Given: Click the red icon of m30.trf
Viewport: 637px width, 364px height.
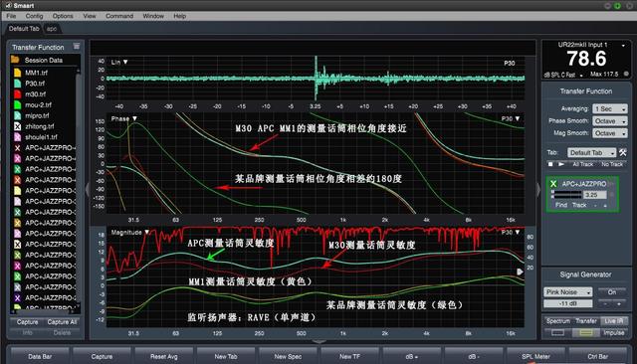Looking at the screenshot, I should pos(18,94).
